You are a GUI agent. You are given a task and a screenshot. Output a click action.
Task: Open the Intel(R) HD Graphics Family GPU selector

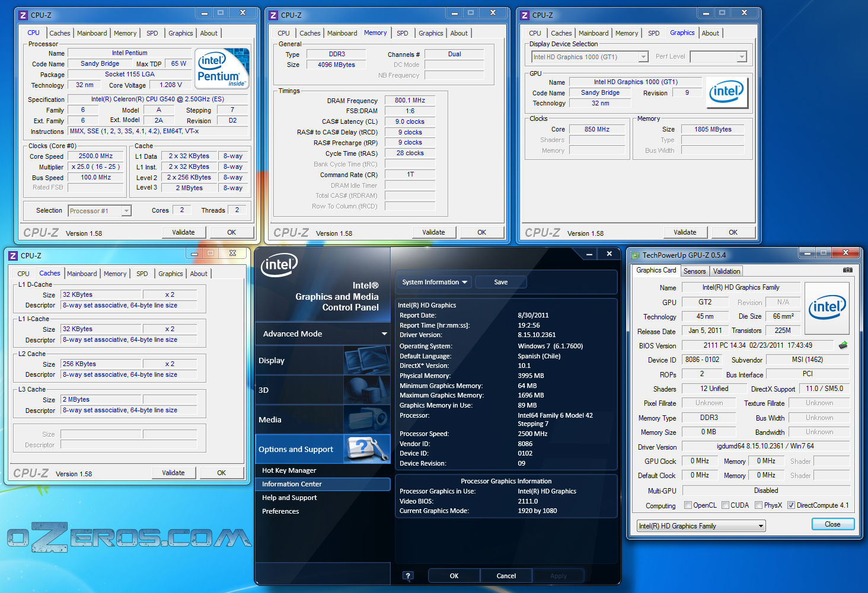[x=701, y=526]
